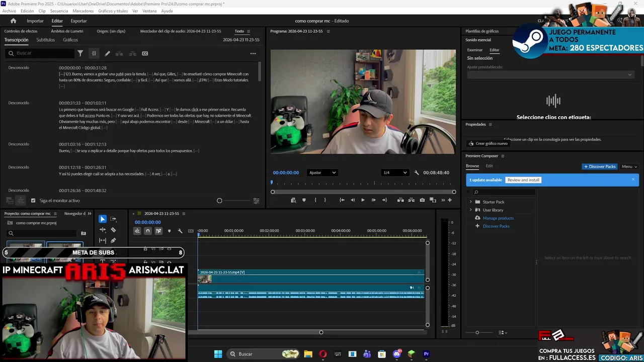Viewport: 644px width, 362px height.
Task: Open the 1/4 playback resolution dropdown
Action: [x=395, y=172]
